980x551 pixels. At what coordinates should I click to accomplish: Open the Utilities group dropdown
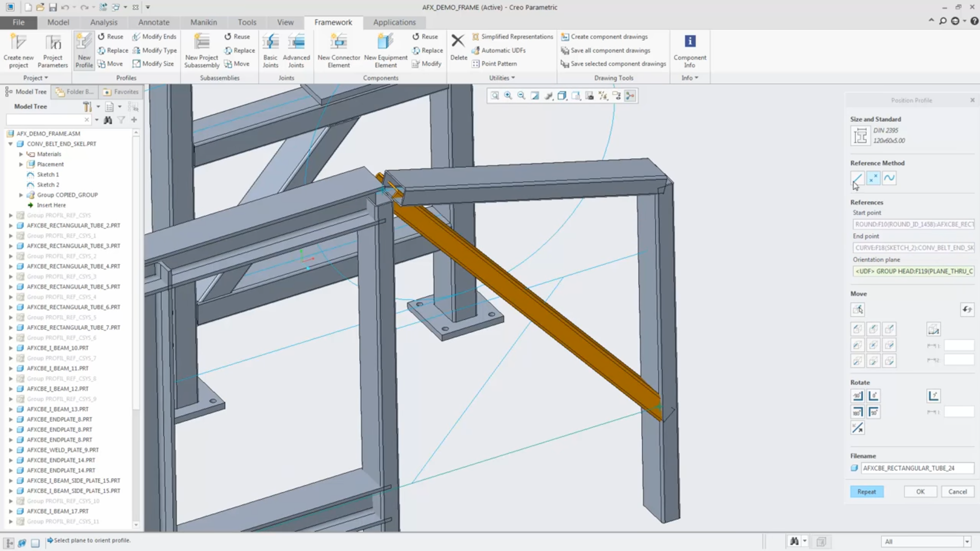pos(502,78)
